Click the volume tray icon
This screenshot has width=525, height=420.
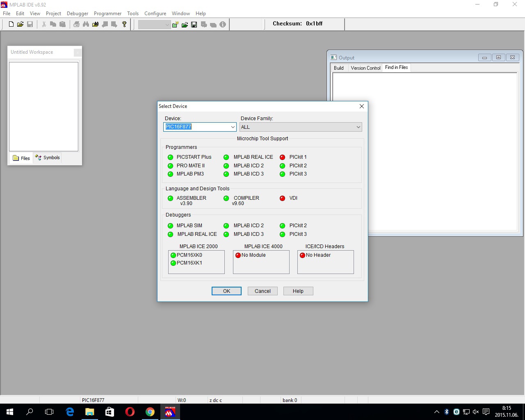pos(476,412)
